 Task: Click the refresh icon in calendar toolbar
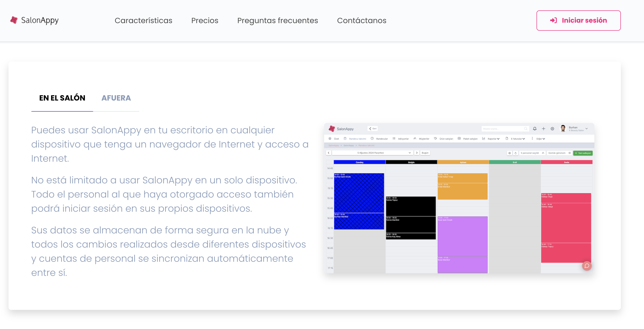515,153
